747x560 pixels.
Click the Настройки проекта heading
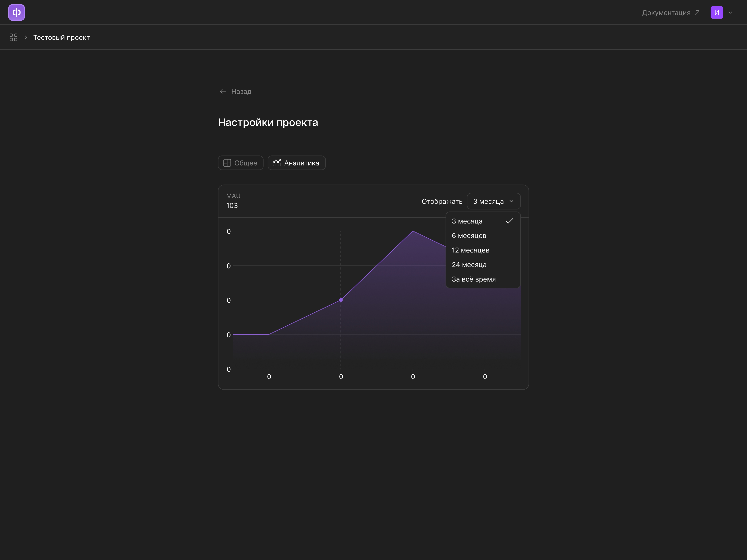(268, 122)
